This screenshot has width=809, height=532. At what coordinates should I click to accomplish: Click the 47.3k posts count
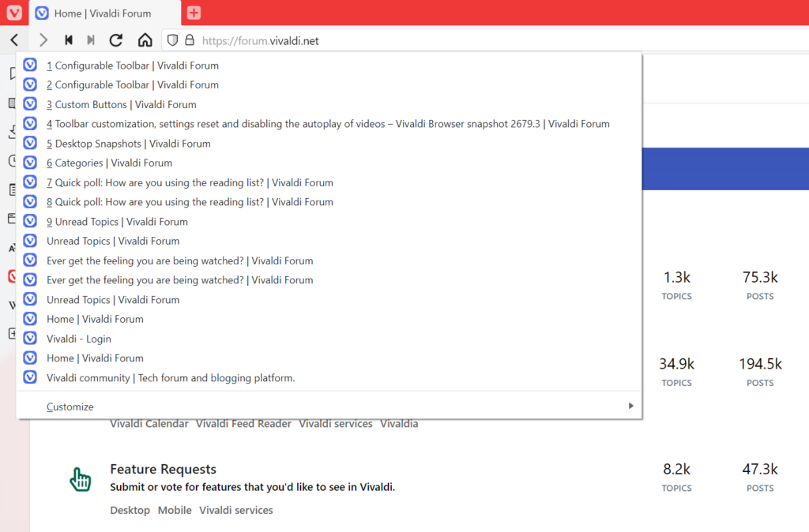click(760, 469)
